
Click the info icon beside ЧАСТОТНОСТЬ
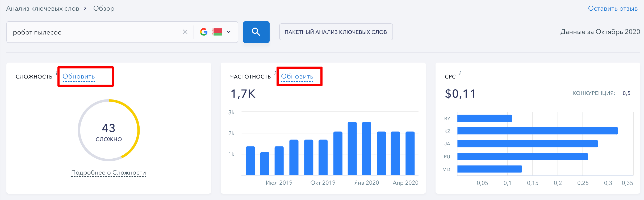pyautogui.click(x=275, y=73)
